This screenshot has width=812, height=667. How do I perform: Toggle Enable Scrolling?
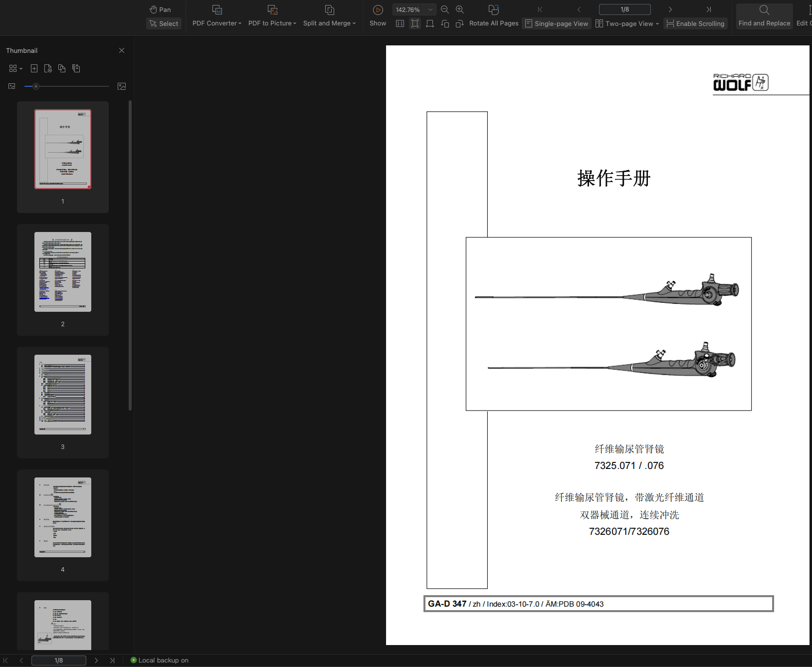[695, 23]
